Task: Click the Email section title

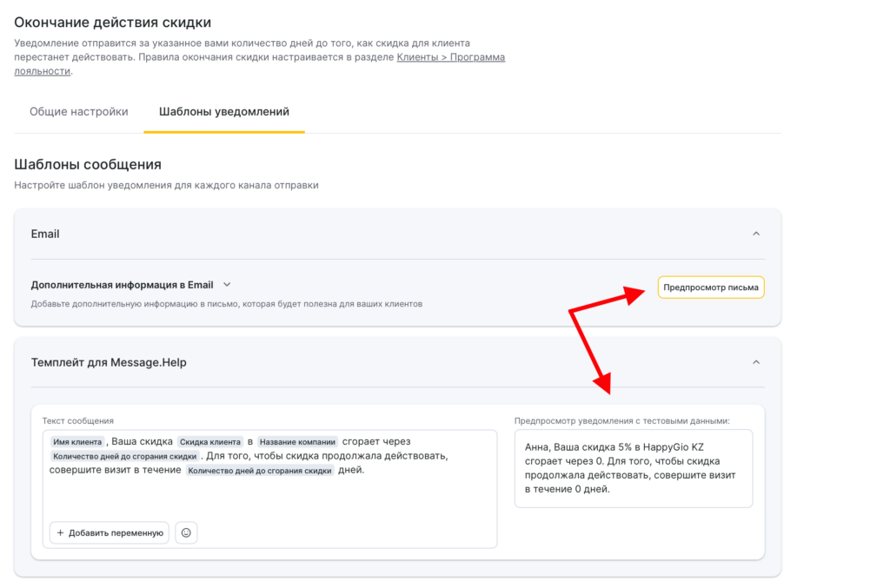Action: click(x=45, y=234)
